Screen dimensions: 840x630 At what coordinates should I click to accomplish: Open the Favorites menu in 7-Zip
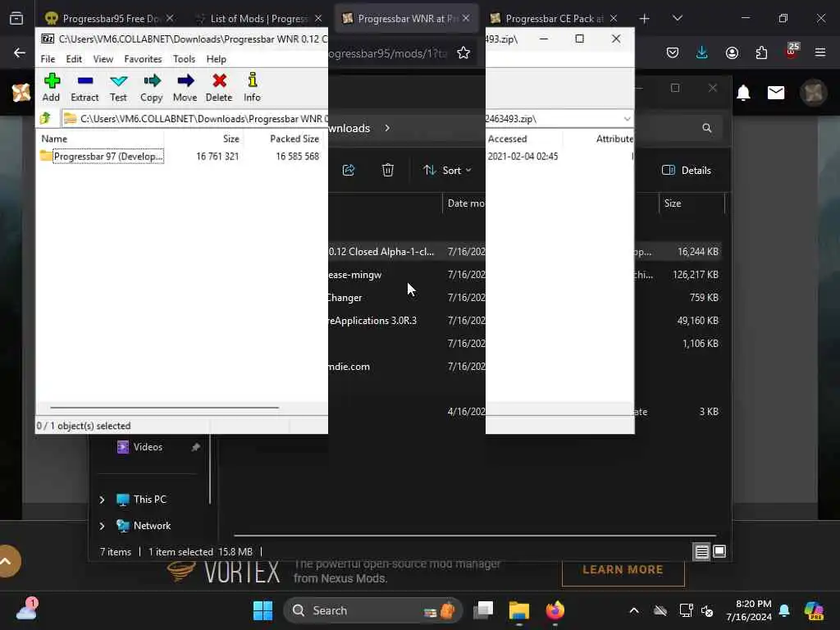(x=143, y=59)
